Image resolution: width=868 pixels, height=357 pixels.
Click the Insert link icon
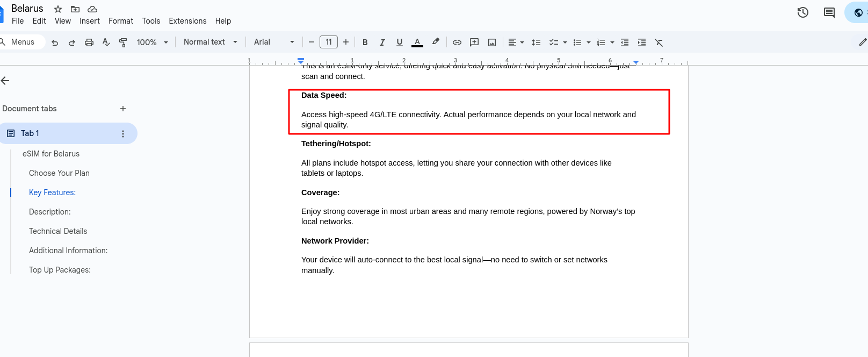tap(457, 42)
